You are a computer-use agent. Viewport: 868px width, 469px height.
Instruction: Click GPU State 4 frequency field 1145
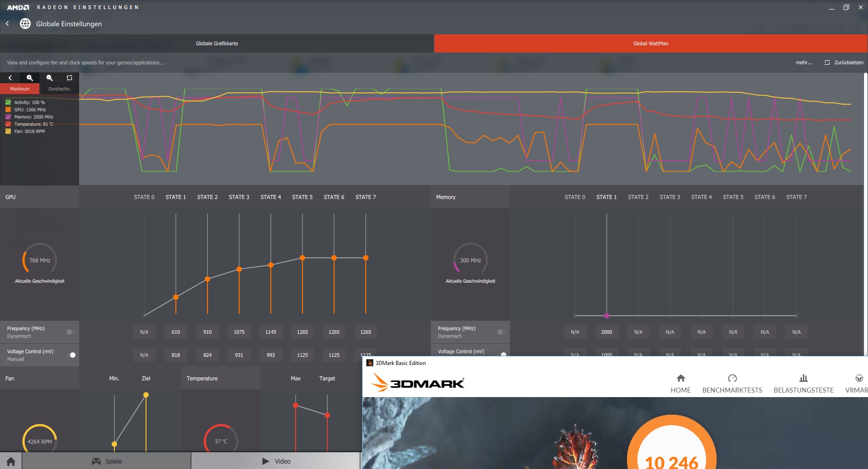point(271,332)
